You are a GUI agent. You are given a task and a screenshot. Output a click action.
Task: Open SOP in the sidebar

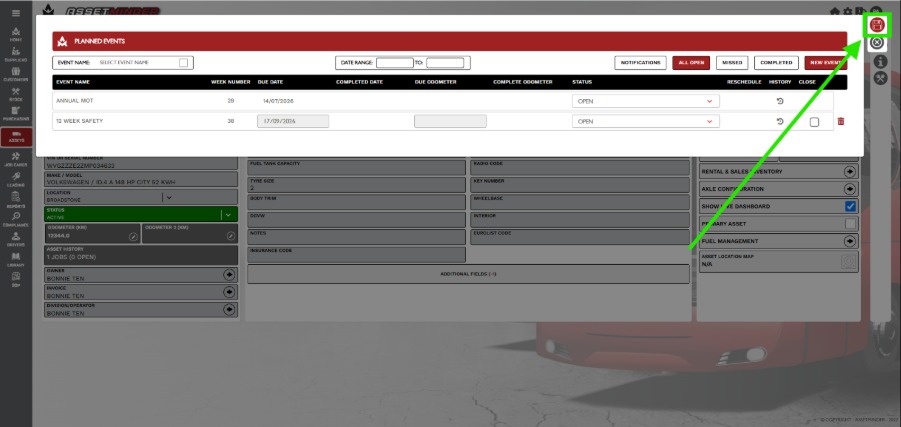16,279
